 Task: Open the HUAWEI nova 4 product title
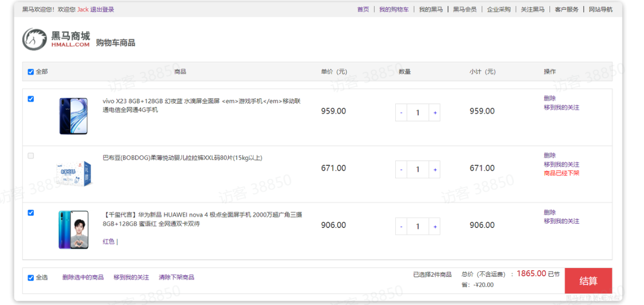pyautogui.click(x=203, y=219)
